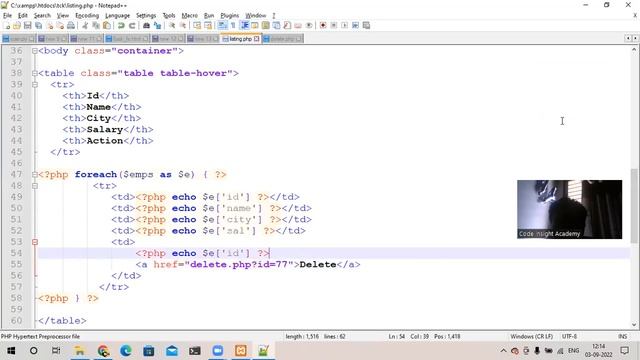Click the Copy toolbar icon
The width and height of the screenshot is (640, 360).
[96, 25]
